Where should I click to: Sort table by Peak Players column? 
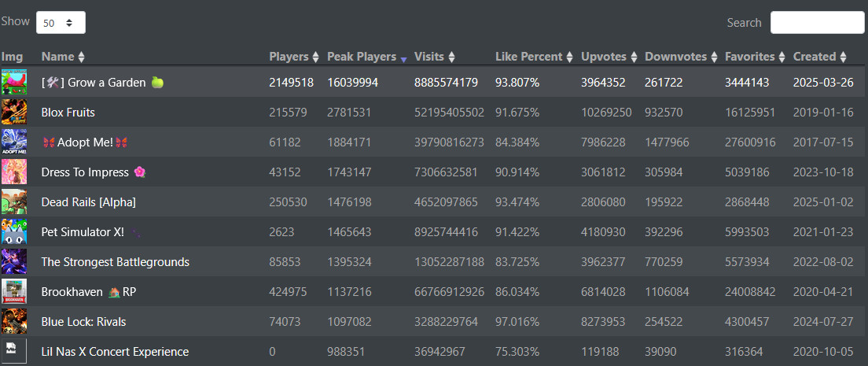tap(367, 57)
